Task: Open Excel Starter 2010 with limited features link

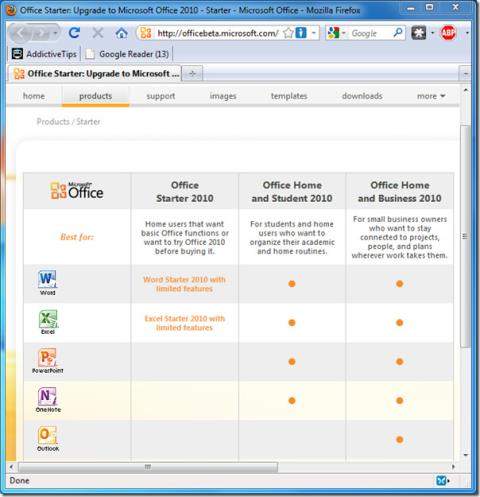Action: click(184, 323)
